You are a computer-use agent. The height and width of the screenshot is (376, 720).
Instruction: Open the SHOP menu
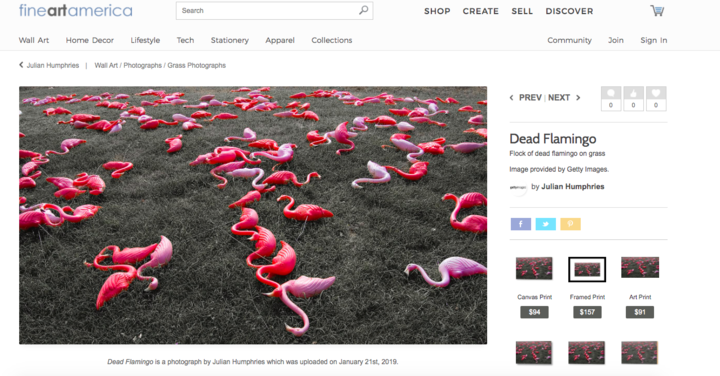437,11
